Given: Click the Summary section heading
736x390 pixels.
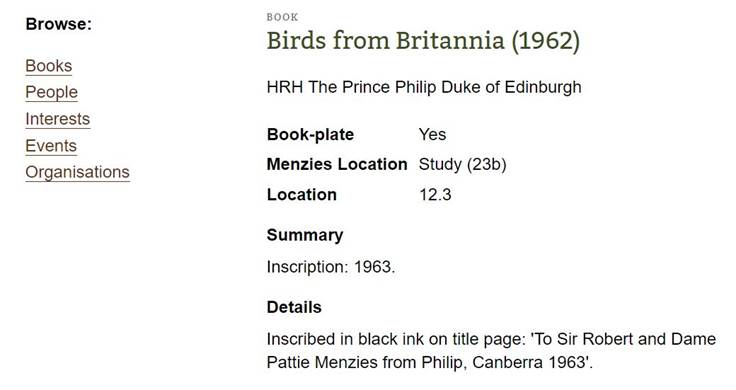Looking at the screenshot, I should pyautogui.click(x=305, y=235).
